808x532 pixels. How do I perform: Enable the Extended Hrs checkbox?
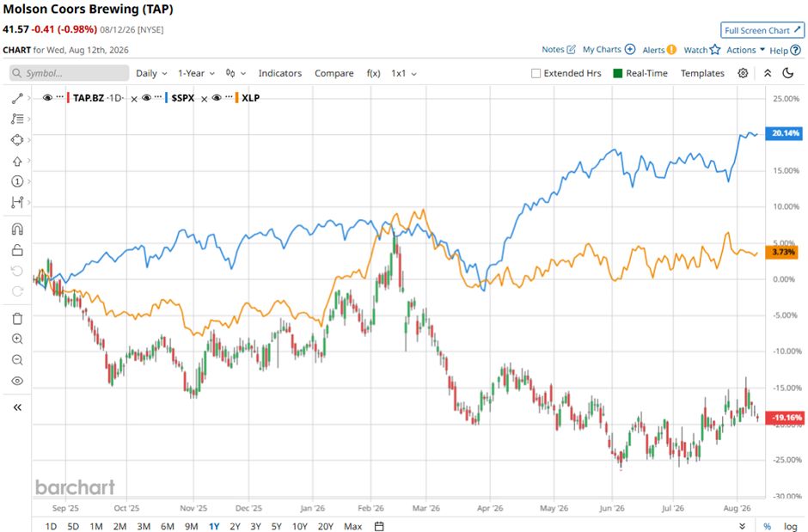536,73
